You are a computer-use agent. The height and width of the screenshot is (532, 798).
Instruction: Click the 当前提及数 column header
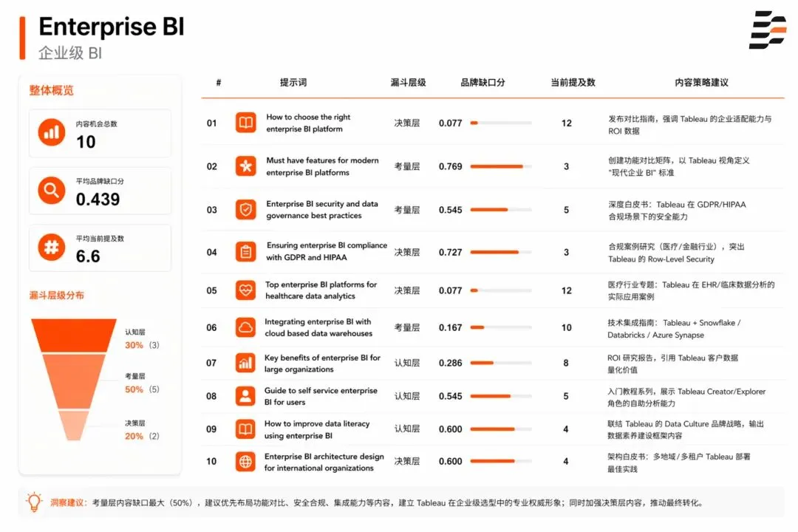point(573,83)
